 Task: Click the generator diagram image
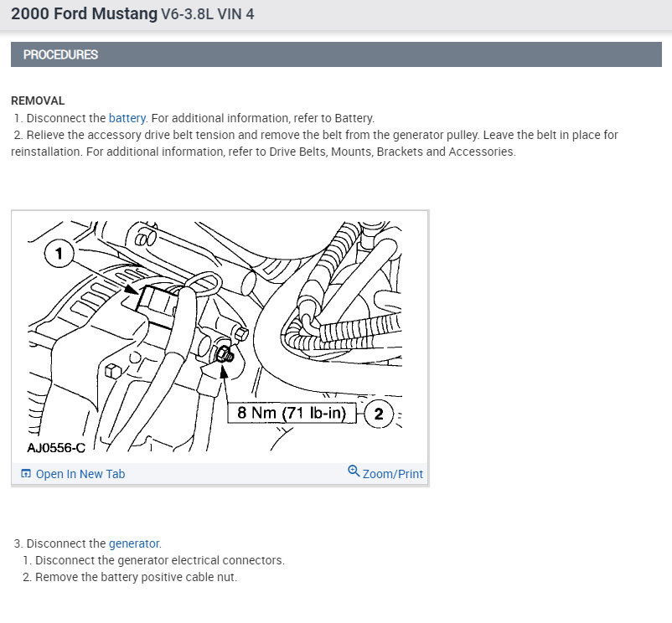[x=218, y=335]
